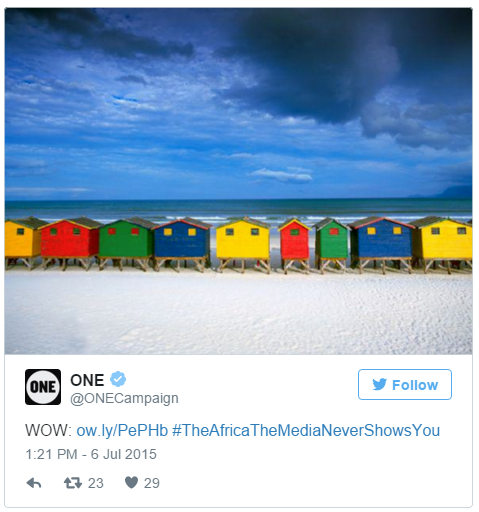Screen dimensions: 479x512
Task: Click the WOW: tweet text
Action: click(x=49, y=430)
